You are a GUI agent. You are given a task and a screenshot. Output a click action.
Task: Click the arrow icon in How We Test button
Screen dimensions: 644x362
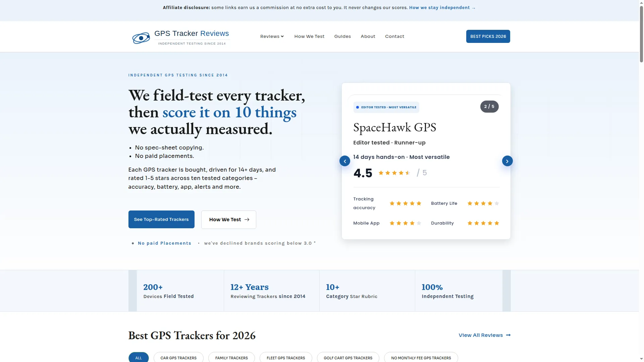247,220
